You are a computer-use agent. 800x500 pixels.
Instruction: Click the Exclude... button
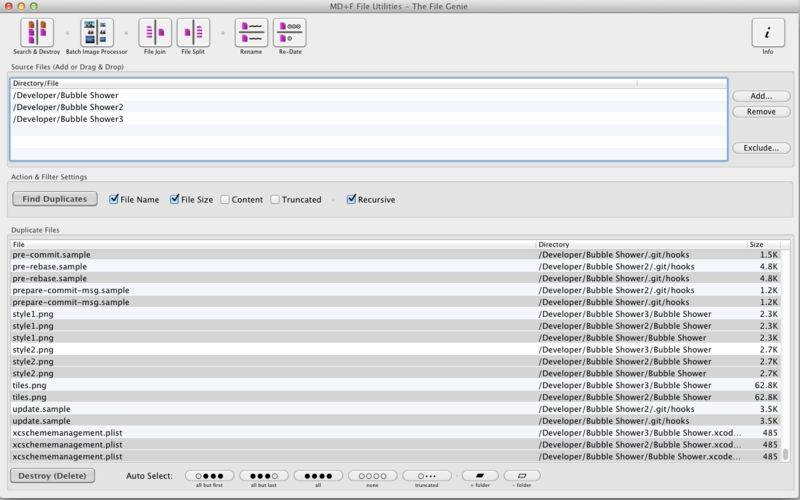[x=761, y=148]
